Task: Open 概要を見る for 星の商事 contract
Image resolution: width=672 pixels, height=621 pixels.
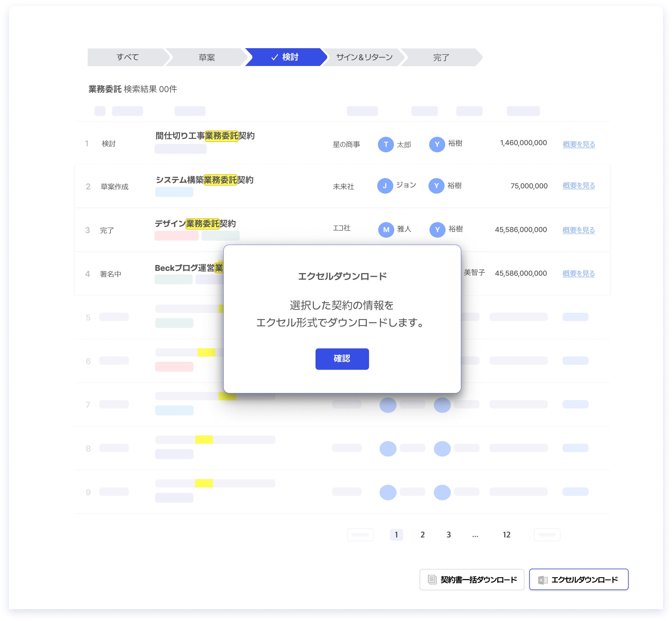Action: pyautogui.click(x=579, y=145)
